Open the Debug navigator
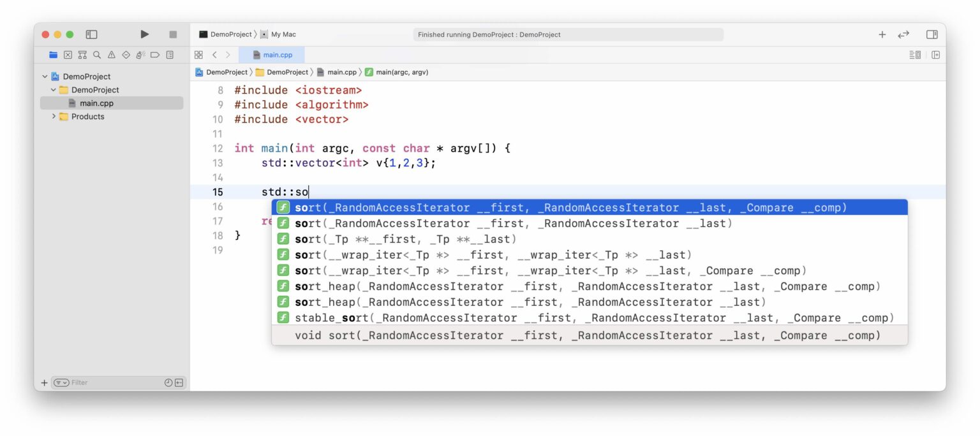980x436 pixels. click(140, 55)
